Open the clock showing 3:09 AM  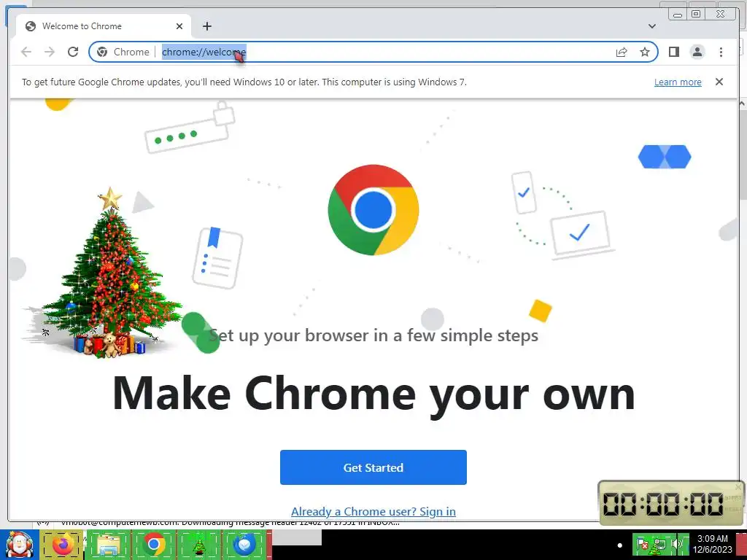(x=712, y=544)
